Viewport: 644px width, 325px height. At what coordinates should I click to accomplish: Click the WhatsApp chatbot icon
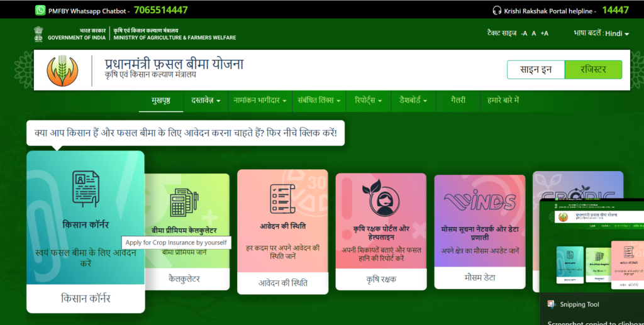coord(40,10)
